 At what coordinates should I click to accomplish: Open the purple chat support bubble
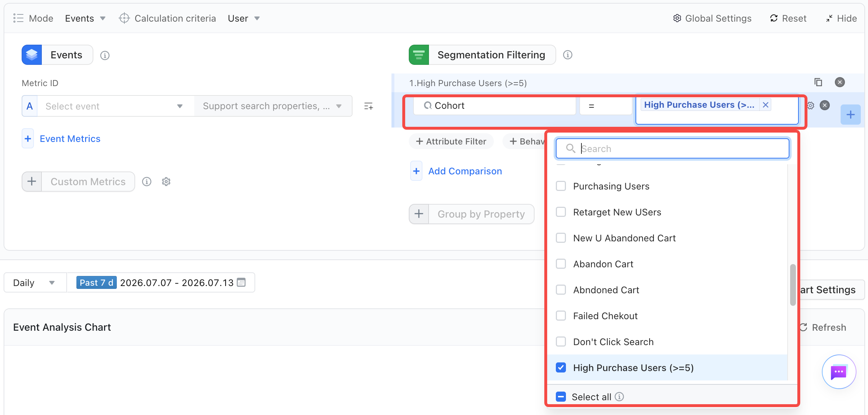point(839,372)
